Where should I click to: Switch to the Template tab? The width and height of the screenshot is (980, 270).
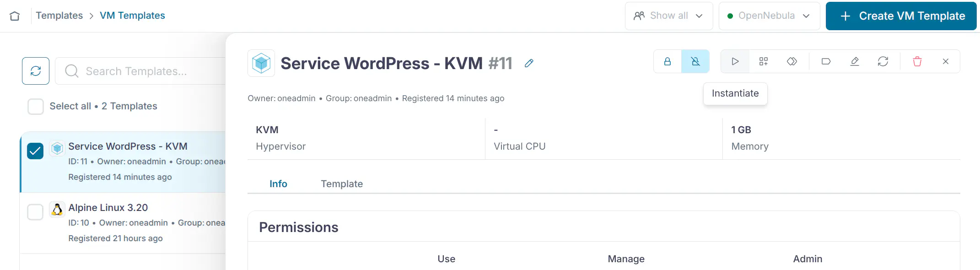(342, 184)
